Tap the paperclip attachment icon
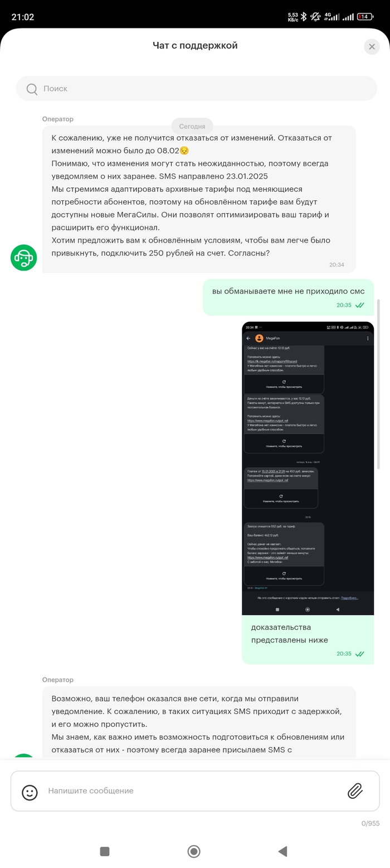390x868 pixels. [355, 790]
